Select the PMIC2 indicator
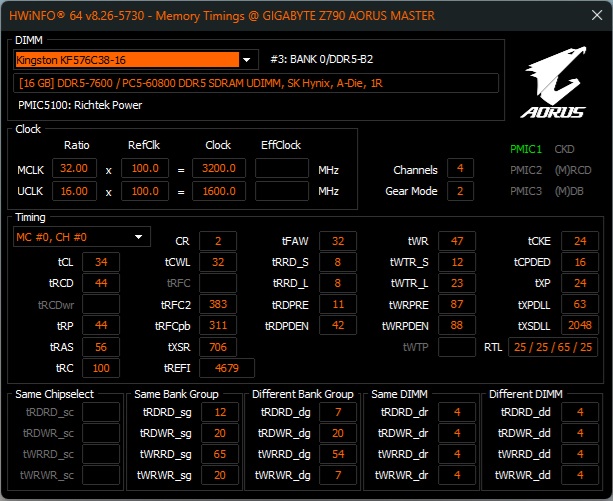Screen dimensions: 613x501 pyautogui.click(x=526, y=170)
